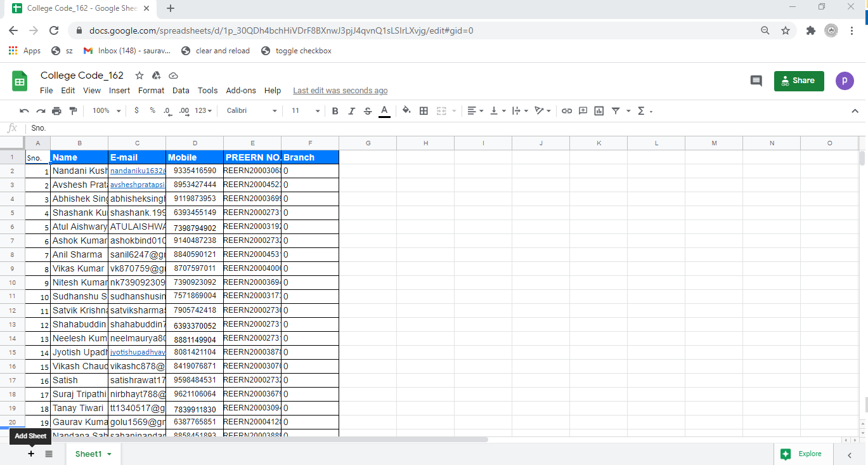The height and width of the screenshot is (465, 868).
Task: Star the College Code_162 document
Action: pos(139,75)
